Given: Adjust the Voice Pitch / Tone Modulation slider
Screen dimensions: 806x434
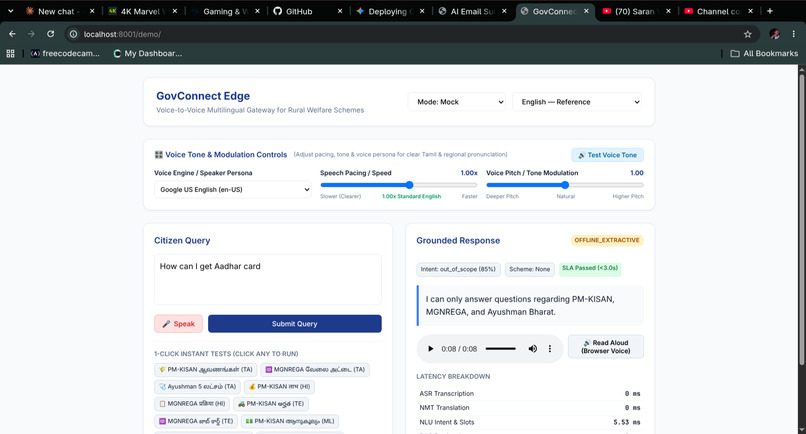Looking at the screenshot, I should pyautogui.click(x=564, y=185).
